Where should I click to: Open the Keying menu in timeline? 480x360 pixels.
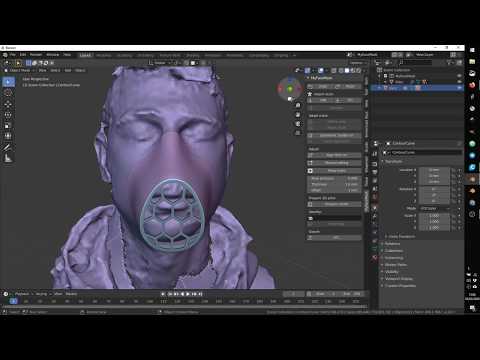(42, 294)
